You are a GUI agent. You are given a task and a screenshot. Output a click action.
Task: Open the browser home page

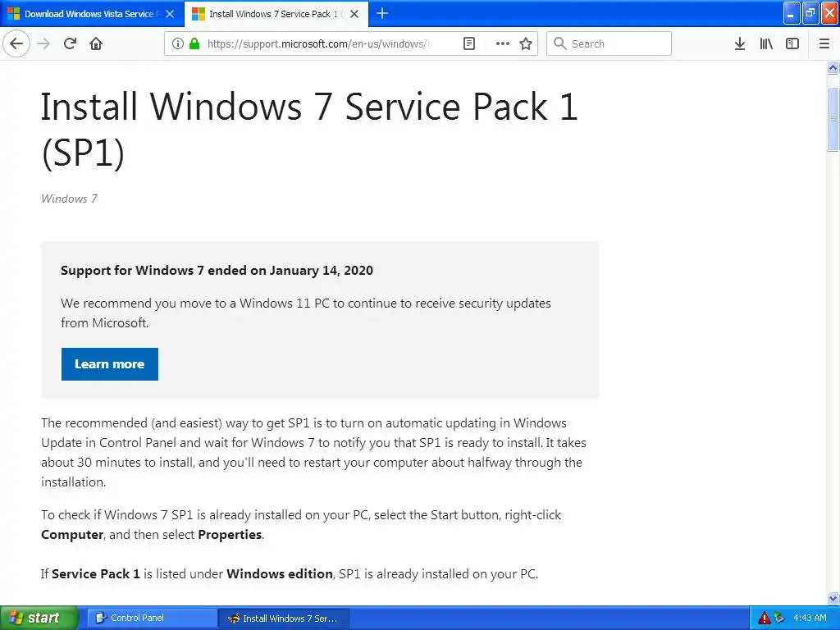[96, 44]
